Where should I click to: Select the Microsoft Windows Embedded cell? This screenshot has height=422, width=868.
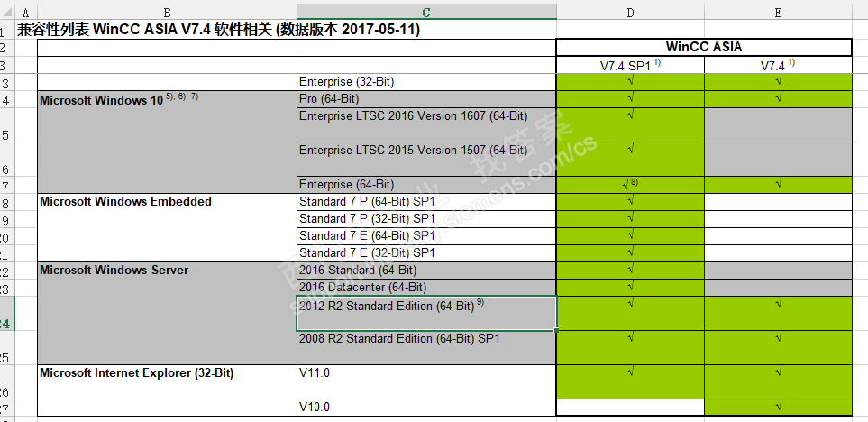coord(167,227)
